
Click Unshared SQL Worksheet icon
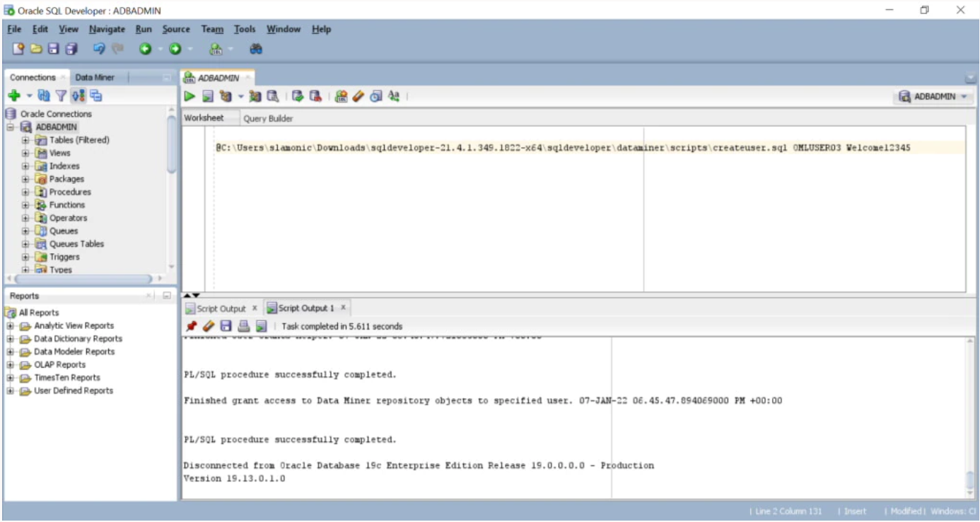pos(341,96)
